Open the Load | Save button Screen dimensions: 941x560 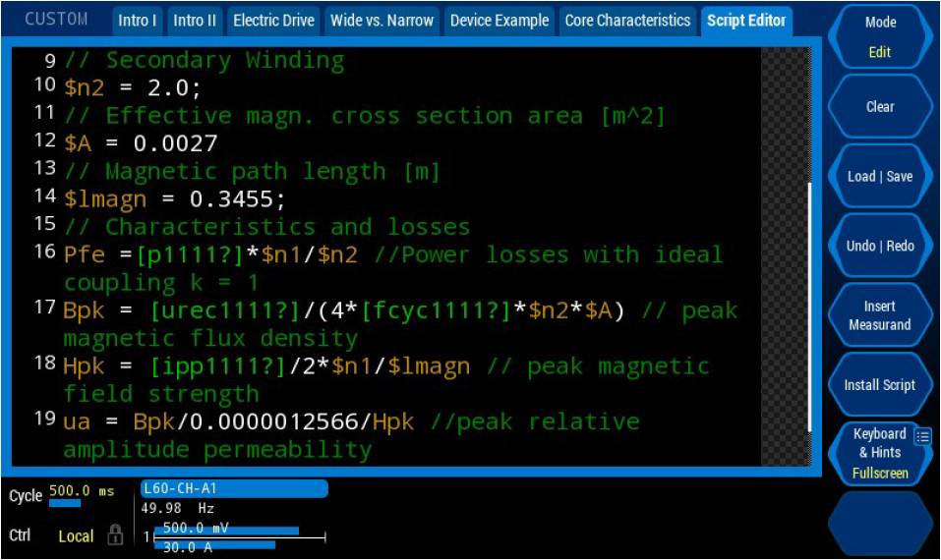click(x=880, y=176)
